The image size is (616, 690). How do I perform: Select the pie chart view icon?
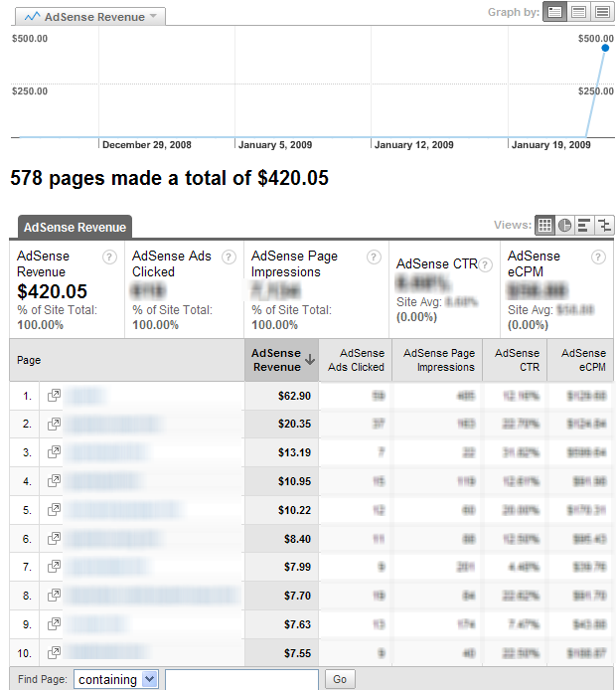pyautogui.click(x=564, y=226)
